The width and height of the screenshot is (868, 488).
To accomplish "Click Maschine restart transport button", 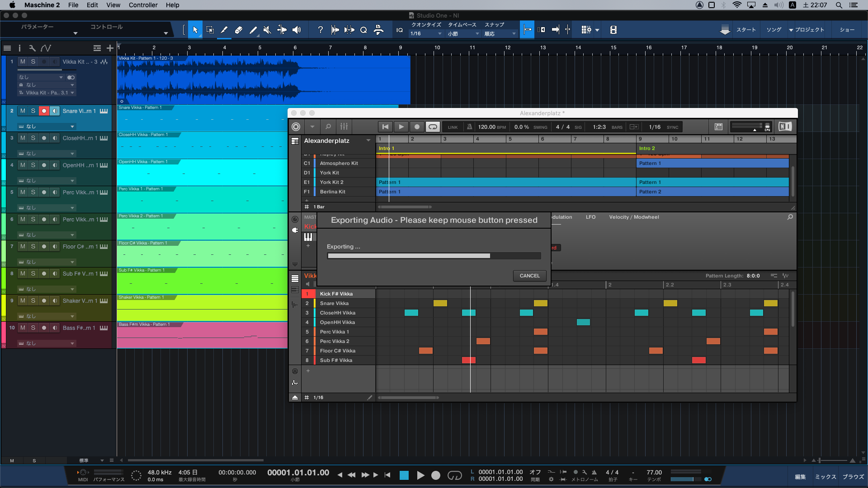I will [385, 127].
